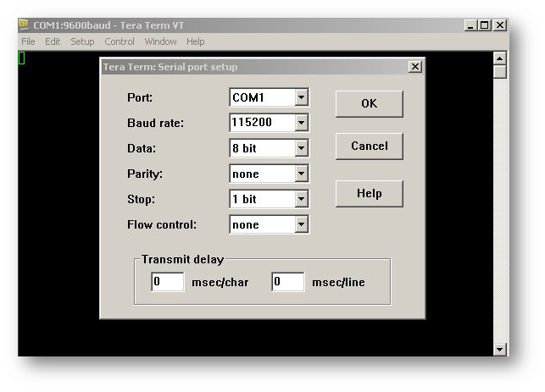
Task: Click the Tera Term title bar icon
Action: point(25,25)
